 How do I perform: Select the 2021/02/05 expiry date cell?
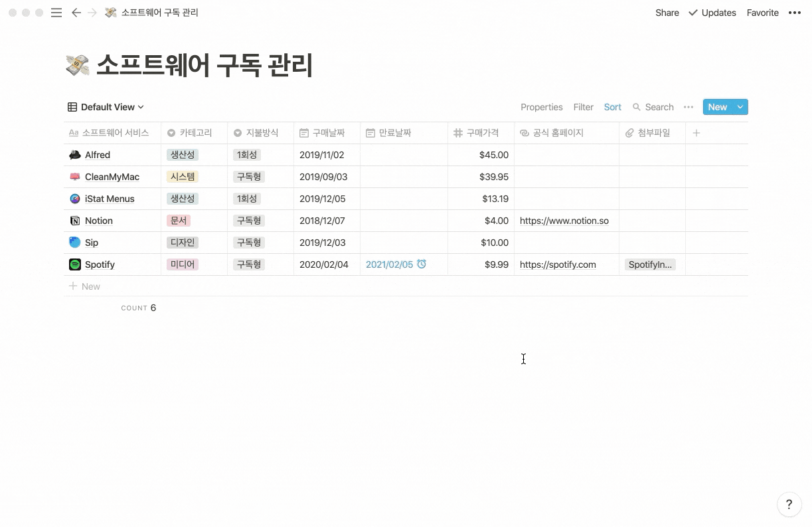[404, 264]
